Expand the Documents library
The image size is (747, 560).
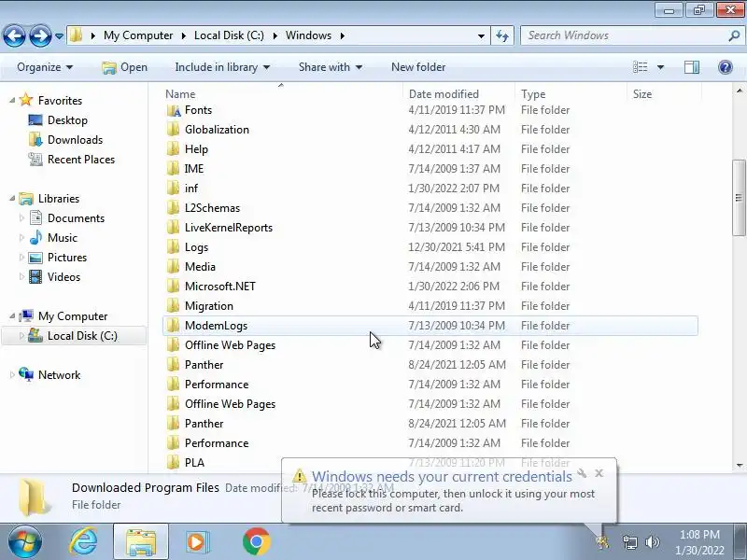point(21,218)
